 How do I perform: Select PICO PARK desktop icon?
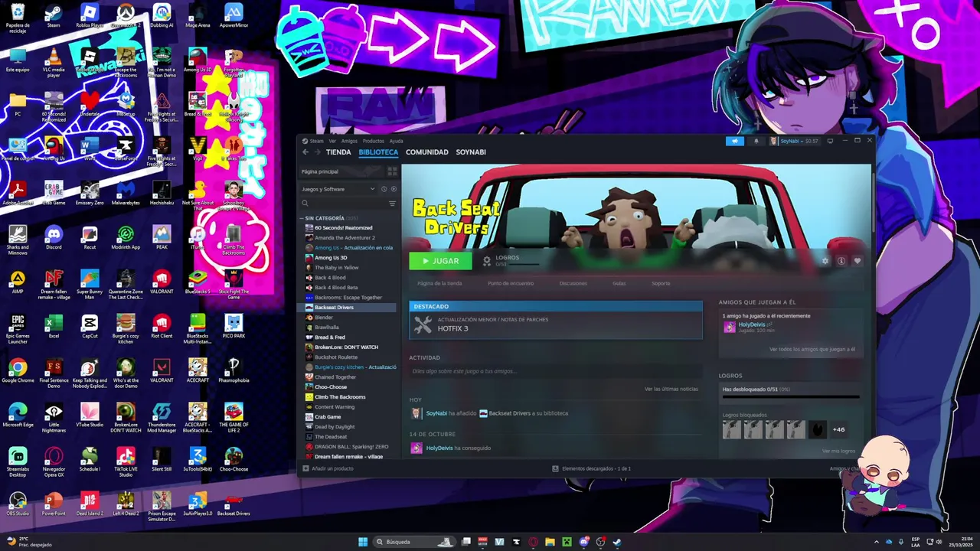(x=234, y=326)
